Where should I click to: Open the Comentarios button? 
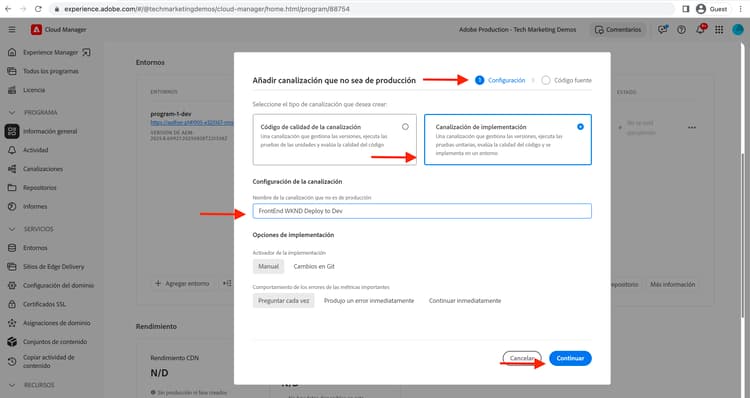pos(618,30)
